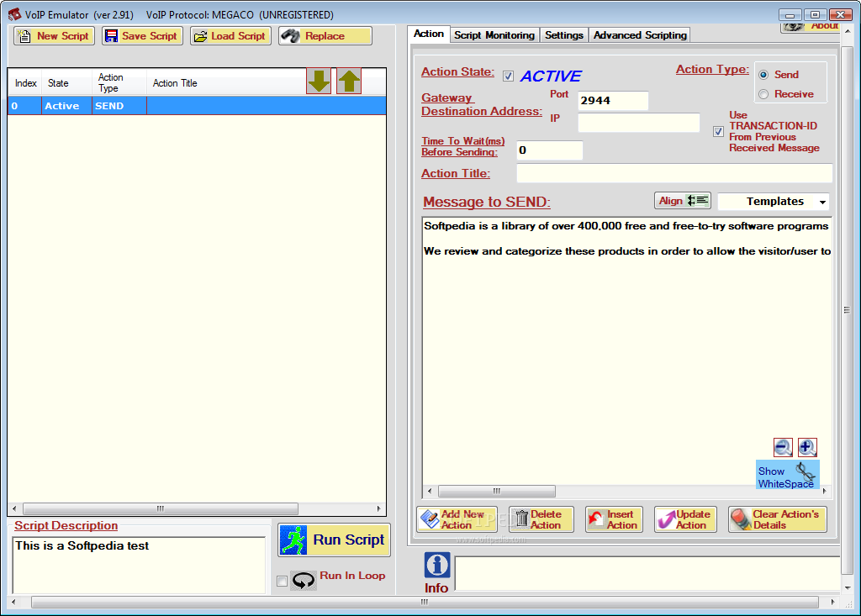Open Load Script

click(x=230, y=36)
